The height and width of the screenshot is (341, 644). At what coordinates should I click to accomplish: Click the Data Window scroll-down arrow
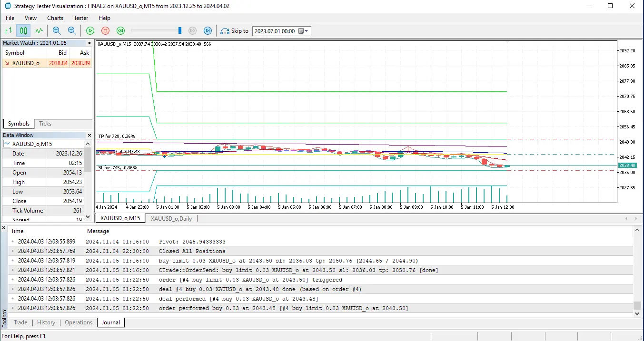pos(88,217)
